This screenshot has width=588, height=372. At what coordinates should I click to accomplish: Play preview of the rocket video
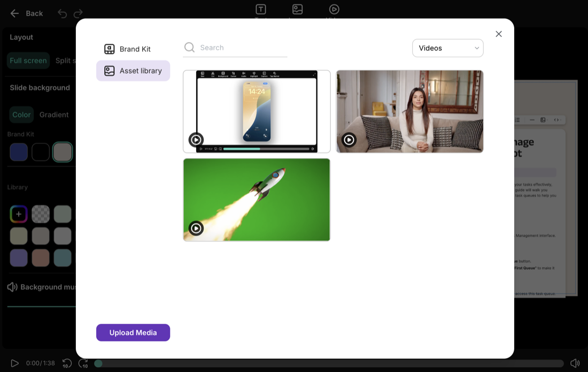point(196,228)
